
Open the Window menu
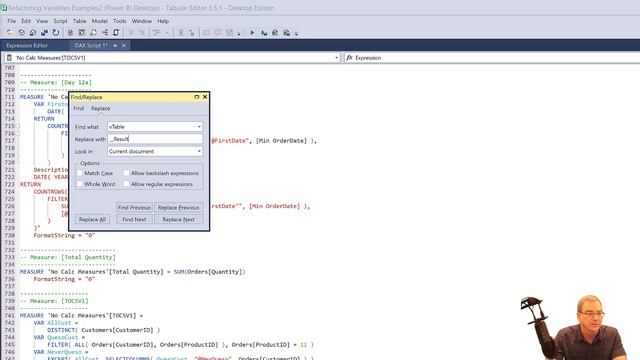[x=141, y=21]
